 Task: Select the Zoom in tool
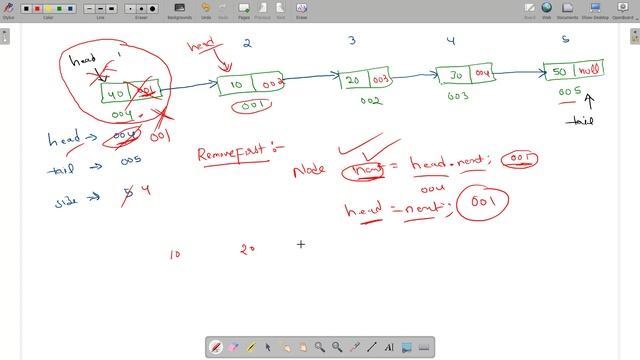(x=320, y=347)
